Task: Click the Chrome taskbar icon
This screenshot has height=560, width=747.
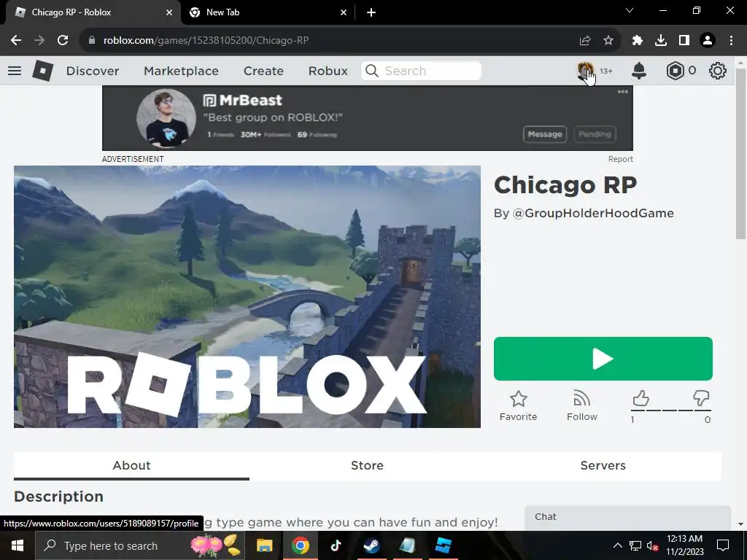Action: pyautogui.click(x=300, y=545)
